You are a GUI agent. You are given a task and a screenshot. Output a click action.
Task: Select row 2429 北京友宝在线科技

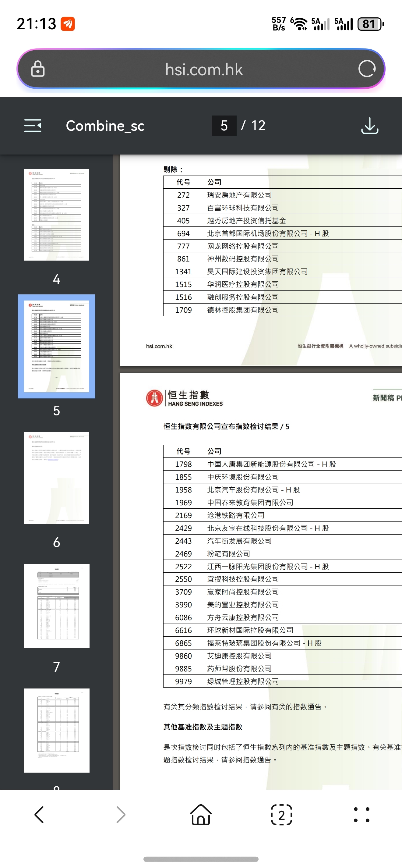point(283,528)
